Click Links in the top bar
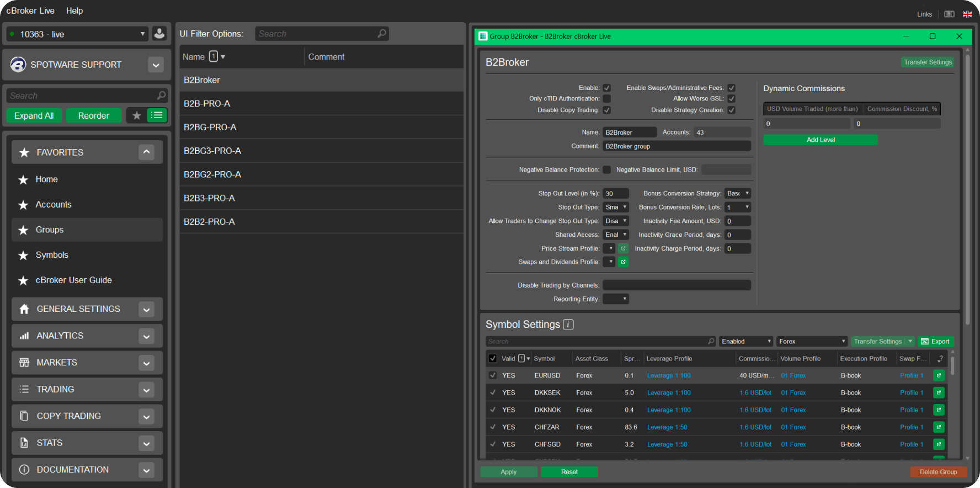This screenshot has width=980, height=488. (925, 14)
